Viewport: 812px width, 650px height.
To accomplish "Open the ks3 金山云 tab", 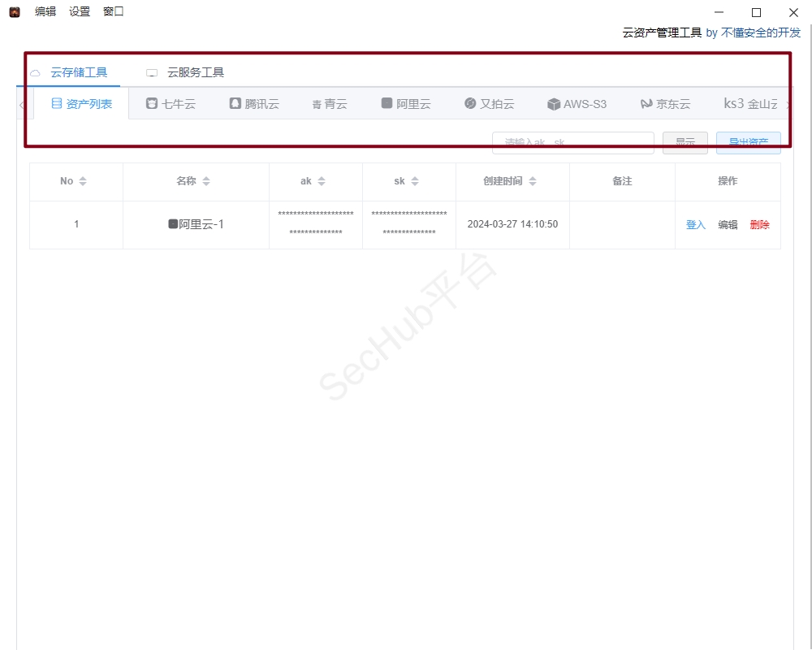I will point(750,104).
